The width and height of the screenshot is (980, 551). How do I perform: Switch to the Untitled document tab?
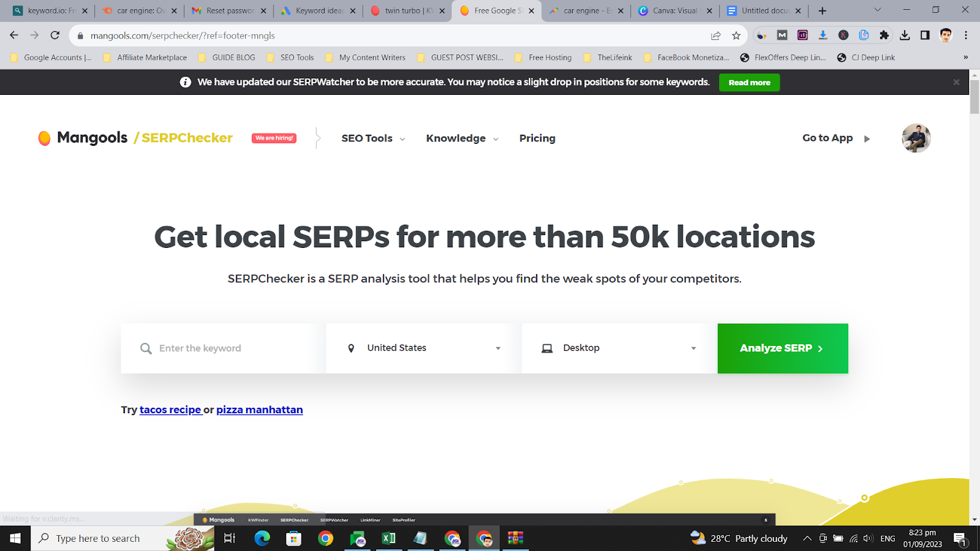(765, 10)
